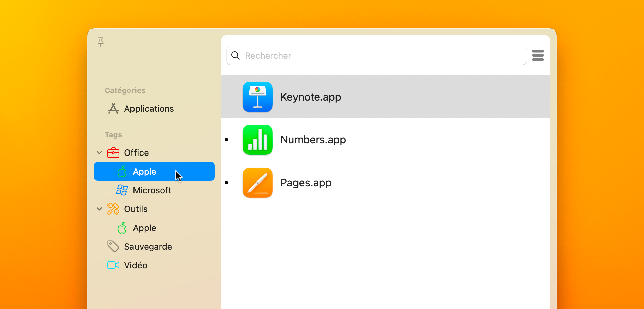644x309 pixels.
Task: Collapse the Outils tag group
Action: (99, 209)
